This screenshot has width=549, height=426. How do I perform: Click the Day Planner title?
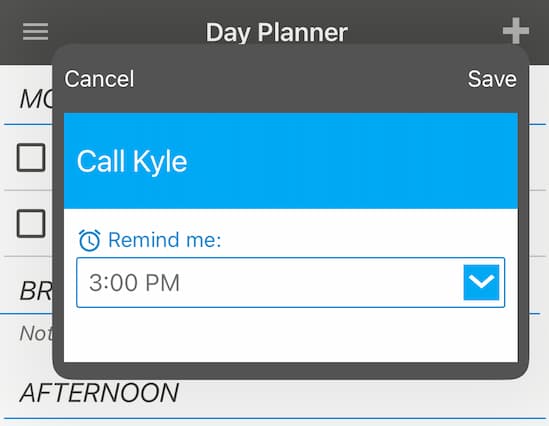pyautogui.click(x=276, y=33)
